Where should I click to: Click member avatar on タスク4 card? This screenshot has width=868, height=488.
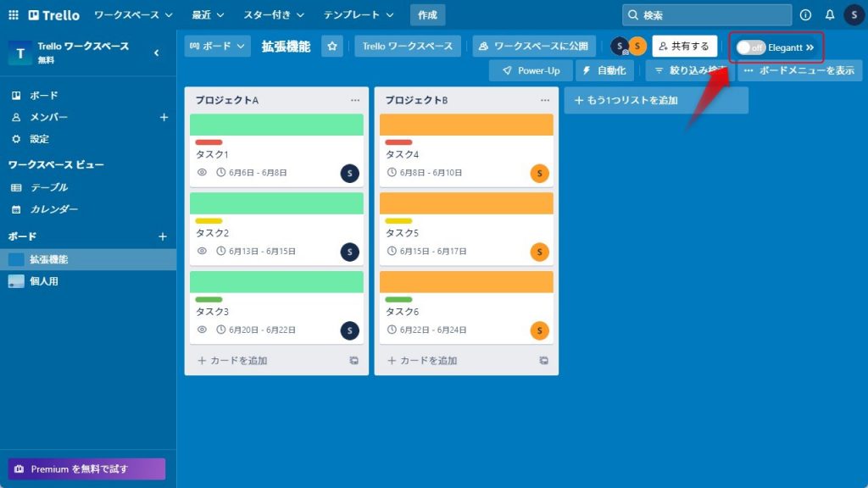[x=540, y=173]
